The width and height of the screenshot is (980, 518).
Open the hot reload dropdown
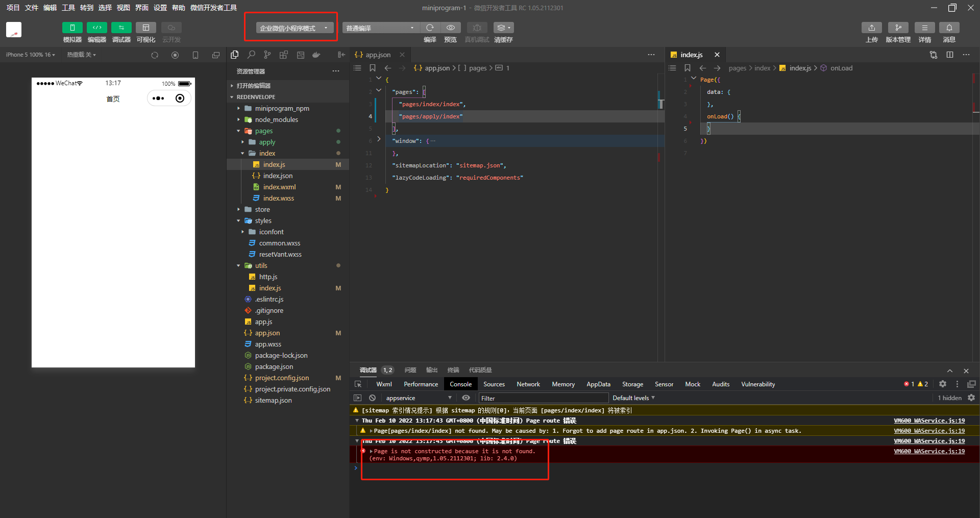point(82,55)
